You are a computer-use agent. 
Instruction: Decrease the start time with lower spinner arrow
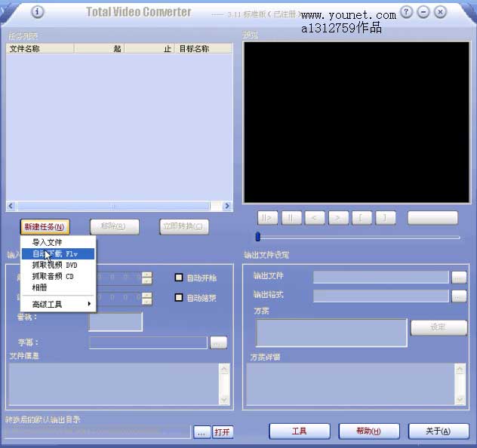147,281
